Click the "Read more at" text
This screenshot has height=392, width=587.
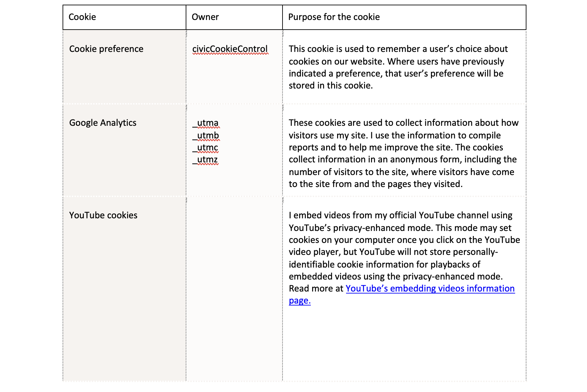click(315, 289)
